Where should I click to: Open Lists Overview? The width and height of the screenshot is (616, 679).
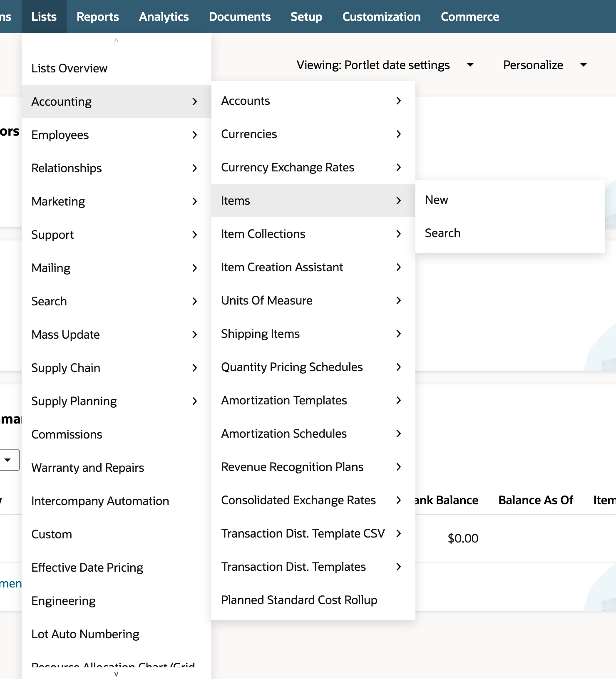(x=117, y=68)
